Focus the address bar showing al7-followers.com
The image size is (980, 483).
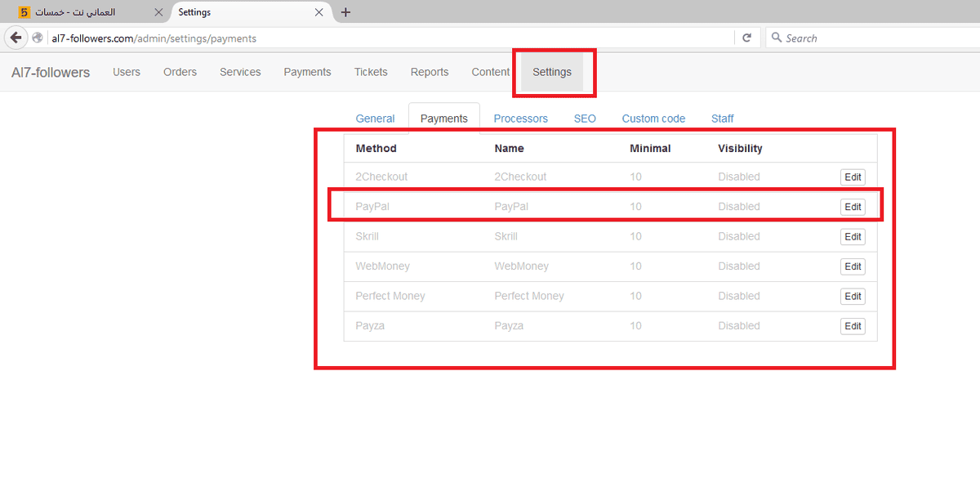[392, 38]
